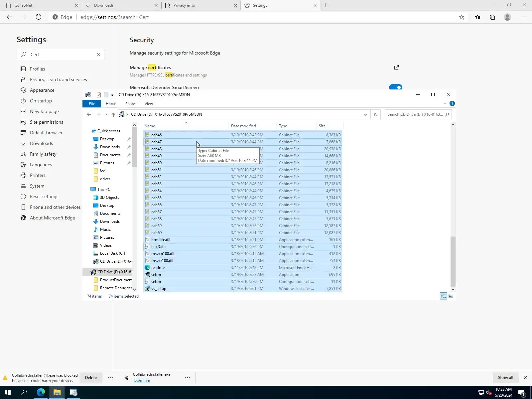Open the Share ribbon tab
The width and height of the screenshot is (532, 399).
click(130, 104)
